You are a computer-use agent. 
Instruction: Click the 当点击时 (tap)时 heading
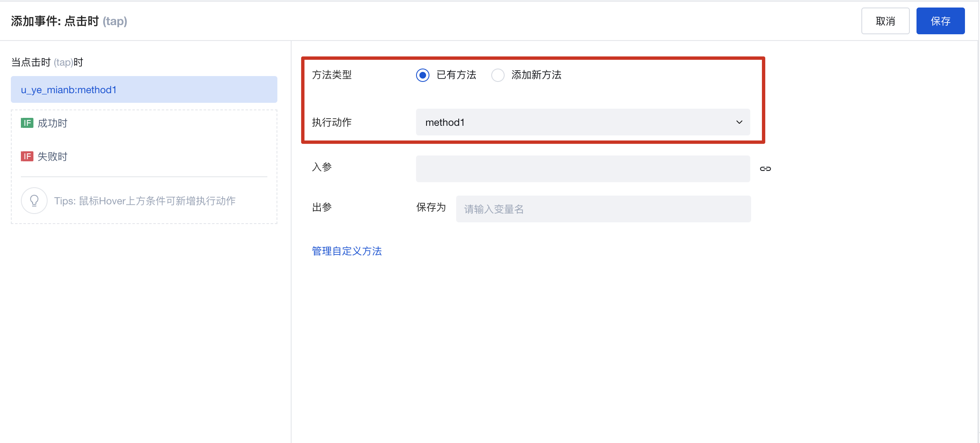tap(47, 62)
